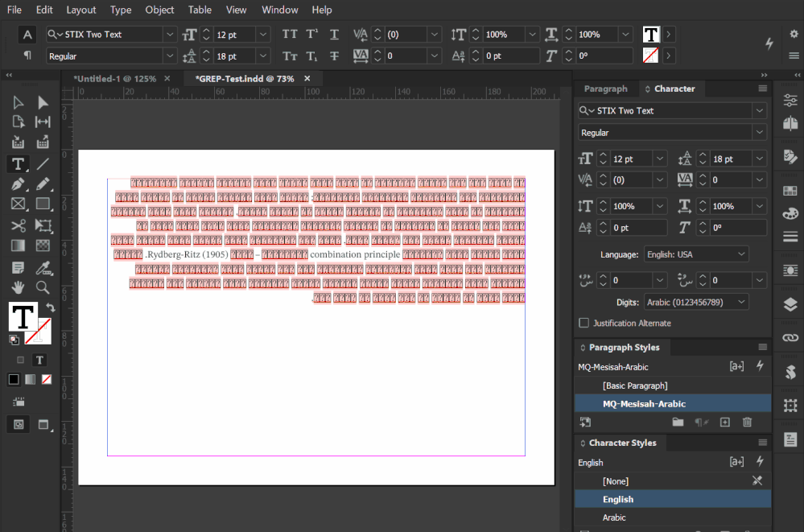Pick the Eyedropper tool
Screen dimensions: 804x532
coord(43,266)
